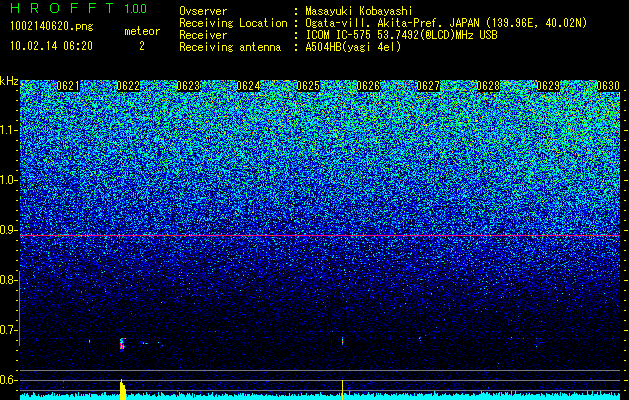Screen dimensions: 629x400
Task: Click the 0.7 kHz axis label
Action: (x=8, y=330)
